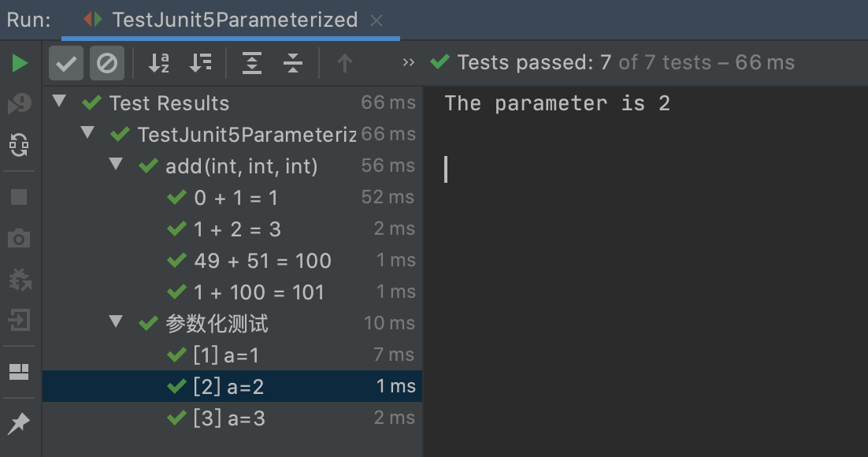
Task: Sort tests by duration
Action: coord(201,63)
